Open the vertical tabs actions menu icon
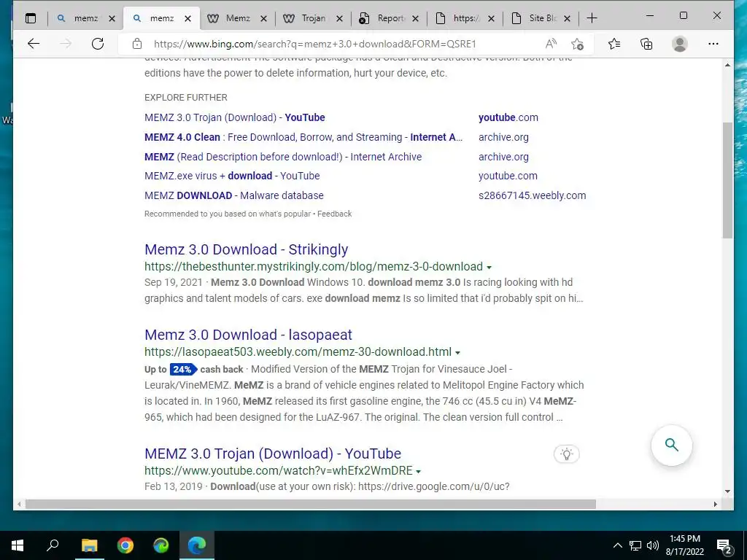Viewport: 747px width, 560px height. click(31, 18)
